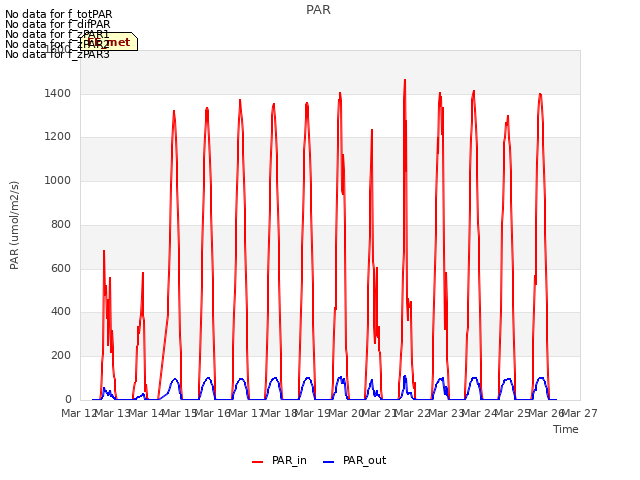
Task: Click the 'No data for f_difPAR' message
Action: point(58,24)
